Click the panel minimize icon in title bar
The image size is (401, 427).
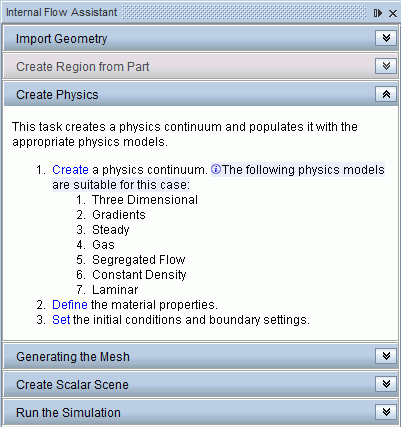tap(378, 13)
